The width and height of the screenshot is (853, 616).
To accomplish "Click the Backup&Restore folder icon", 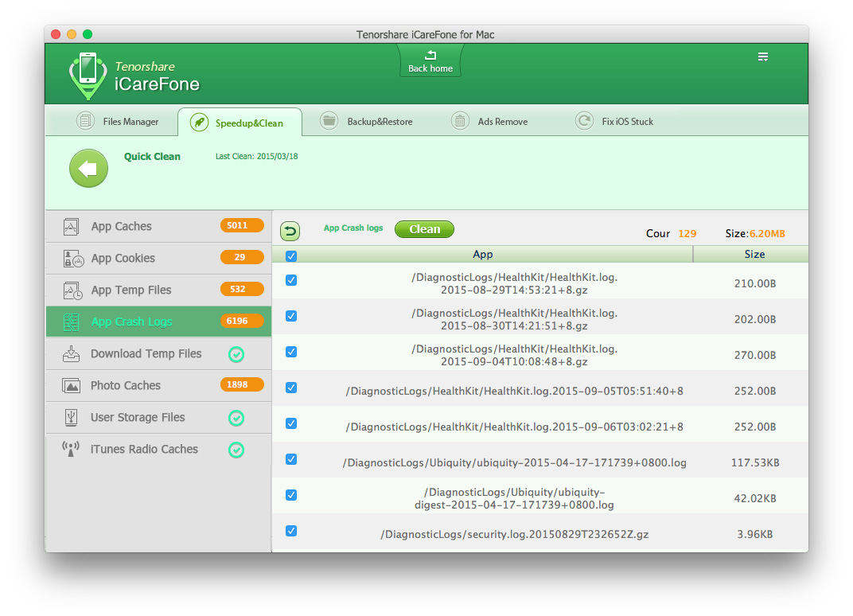I will point(329,121).
